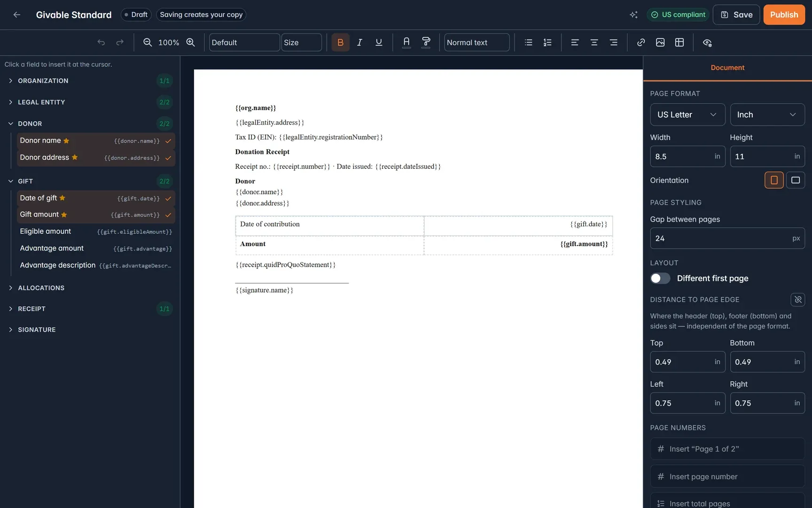
Task: Open the text color picker
Action: tap(406, 42)
